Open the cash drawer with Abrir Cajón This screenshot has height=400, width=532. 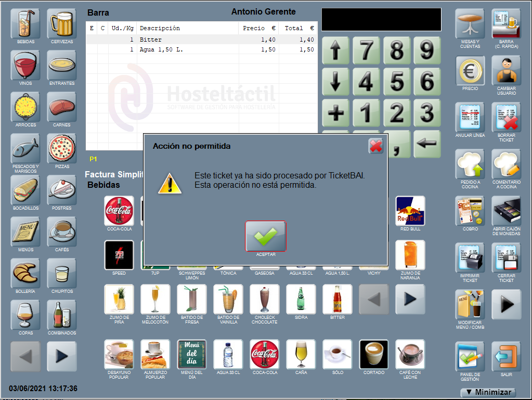click(506, 211)
